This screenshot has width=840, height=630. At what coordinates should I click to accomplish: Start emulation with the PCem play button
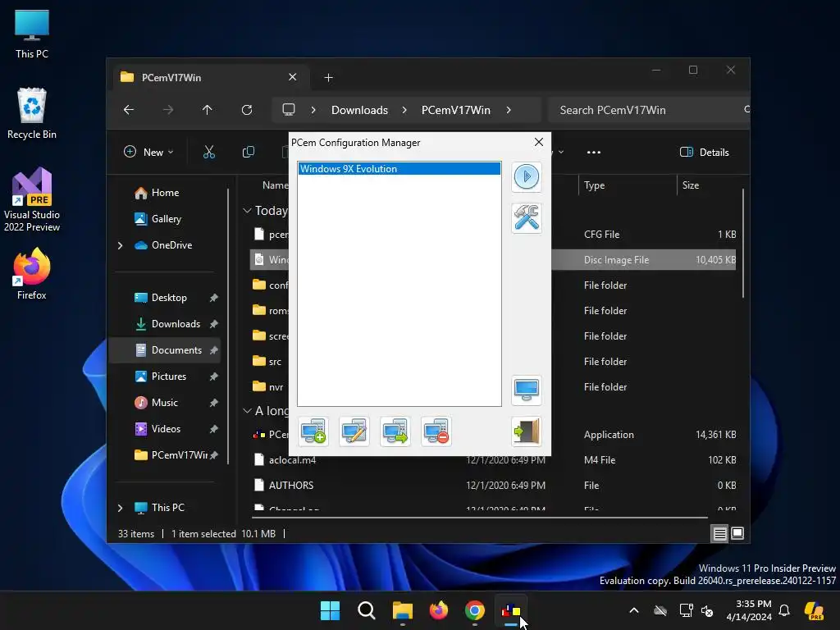(526, 176)
